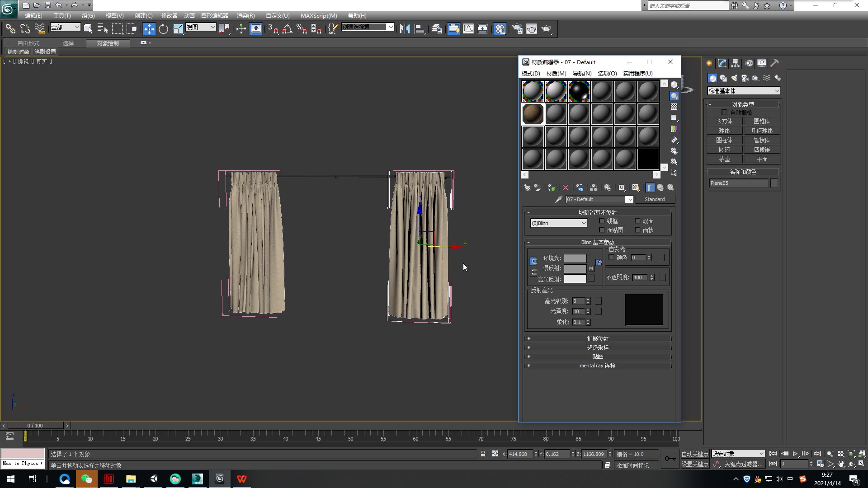Open the 渲染(R) menu

[x=245, y=16]
